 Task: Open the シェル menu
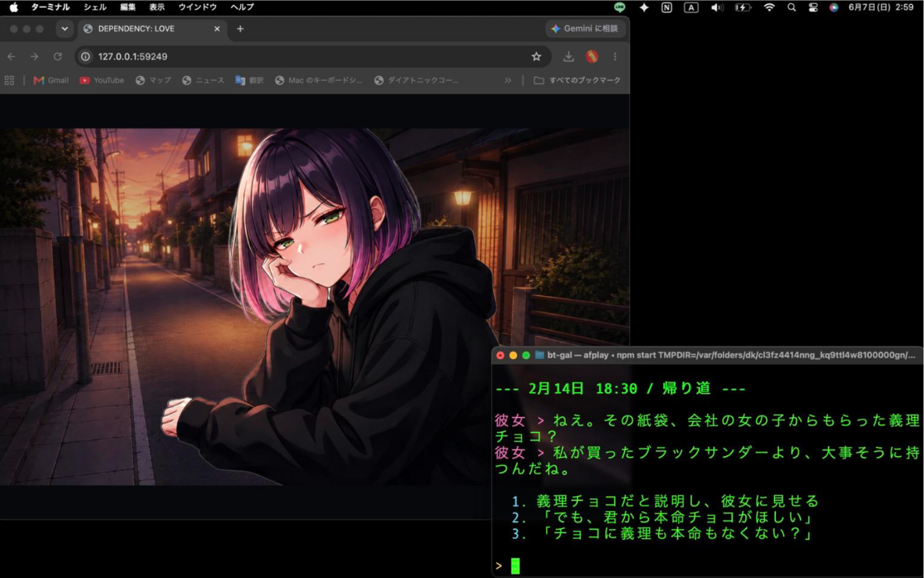(95, 7)
